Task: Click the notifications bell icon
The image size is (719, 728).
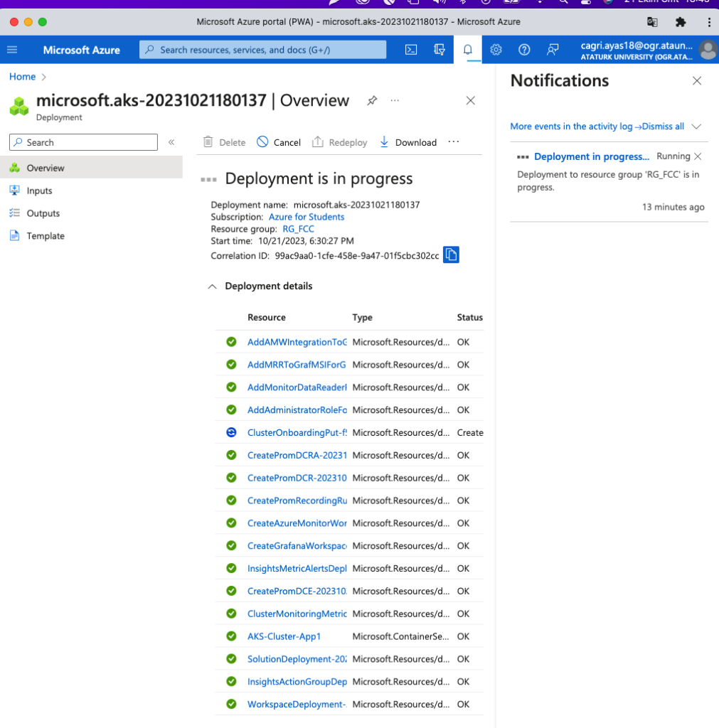Action: click(468, 50)
